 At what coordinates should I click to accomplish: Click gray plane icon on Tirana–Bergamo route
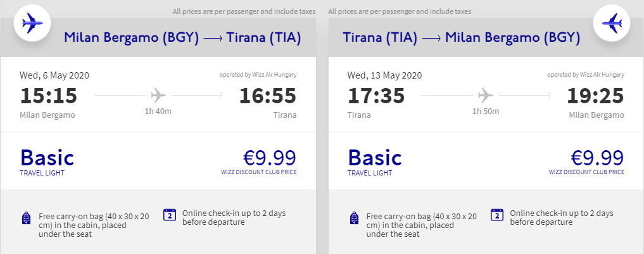tap(486, 96)
